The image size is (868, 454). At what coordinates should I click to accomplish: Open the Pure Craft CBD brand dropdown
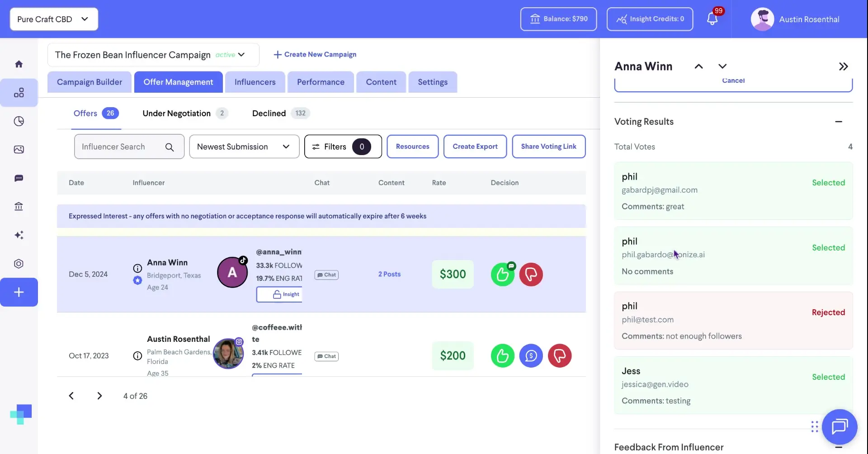coord(53,19)
